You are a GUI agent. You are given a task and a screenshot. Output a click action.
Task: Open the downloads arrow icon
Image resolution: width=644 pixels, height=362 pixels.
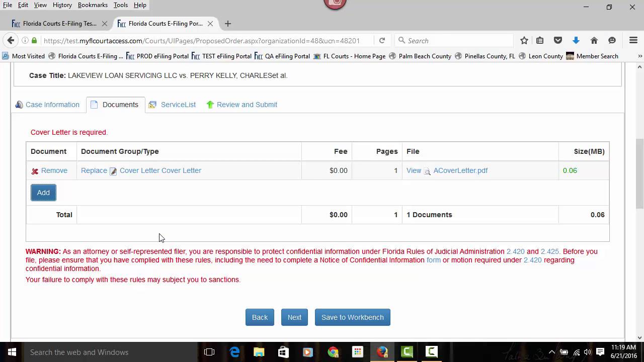pos(576,41)
